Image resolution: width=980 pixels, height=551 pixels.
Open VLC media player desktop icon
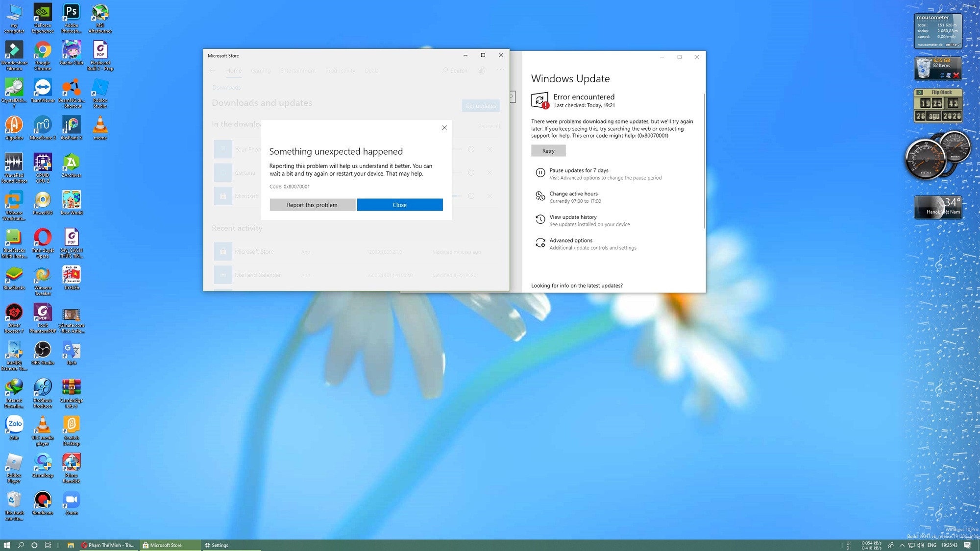[43, 431]
